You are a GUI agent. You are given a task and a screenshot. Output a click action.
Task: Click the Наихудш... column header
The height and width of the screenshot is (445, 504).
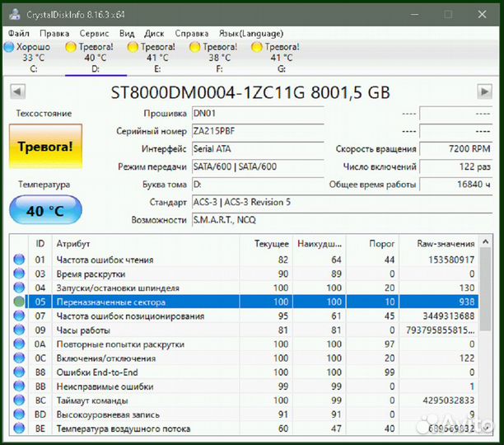click(320, 244)
